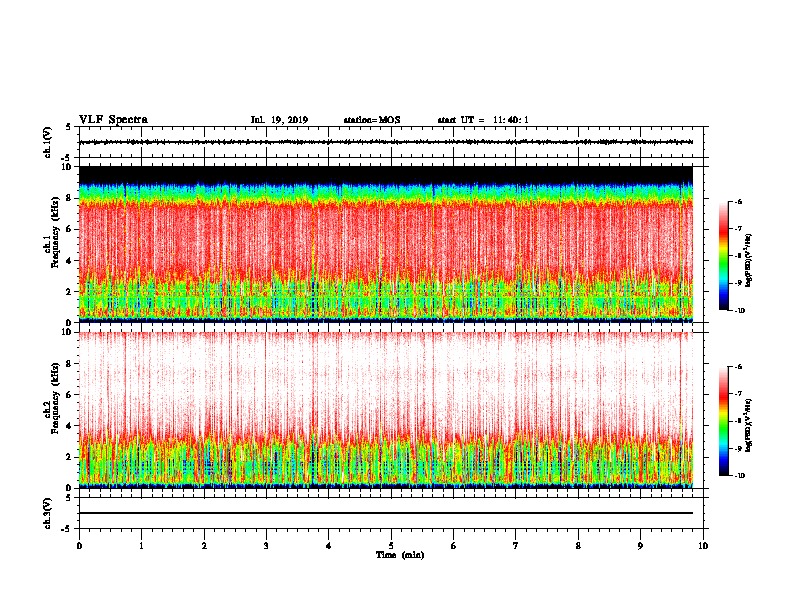792x612 pixels.
Task: Click time axis tick label "4"
Action: [329, 546]
